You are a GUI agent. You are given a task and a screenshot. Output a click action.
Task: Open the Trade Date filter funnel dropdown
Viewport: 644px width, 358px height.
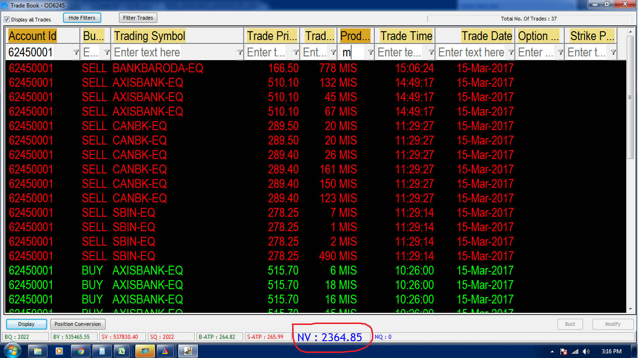tap(511, 52)
